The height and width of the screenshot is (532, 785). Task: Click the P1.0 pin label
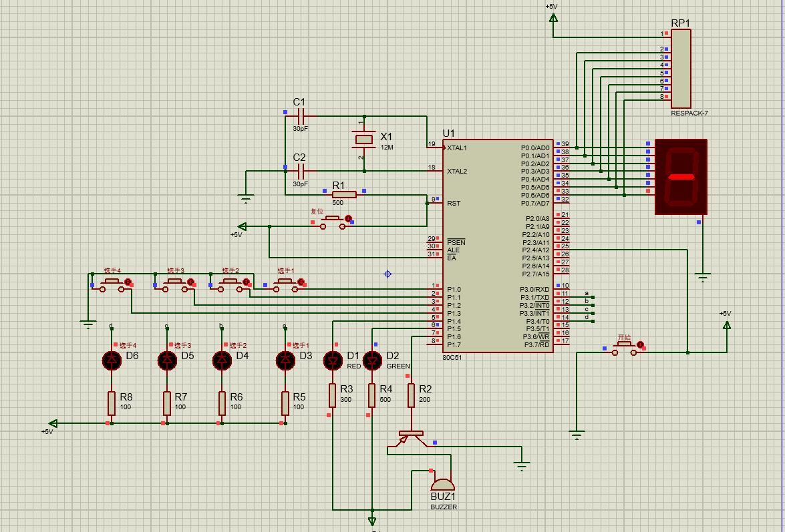tap(454, 290)
